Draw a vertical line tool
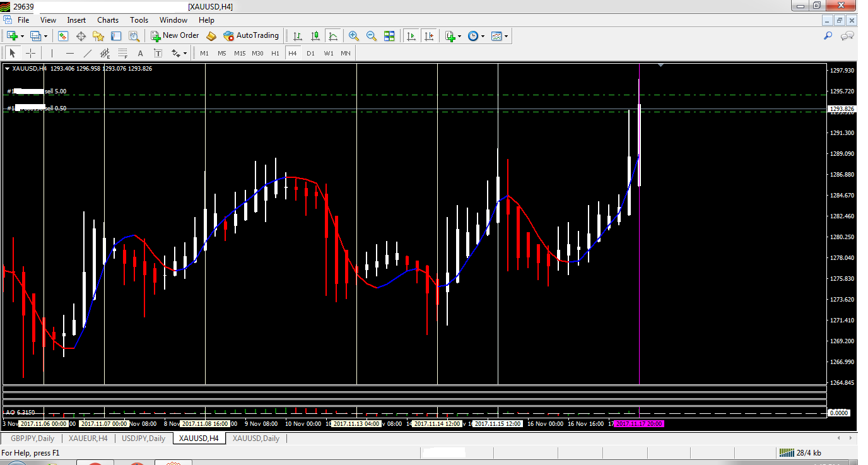868x465 pixels. (x=52, y=53)
